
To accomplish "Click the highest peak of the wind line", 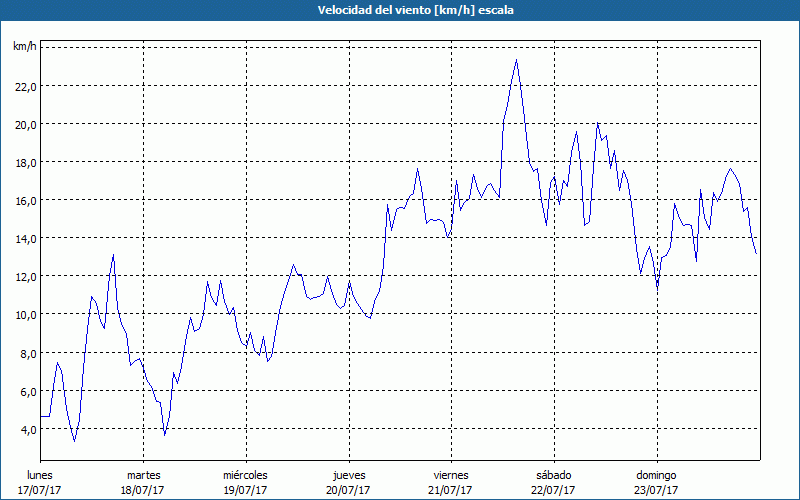I will coord(516,60).
